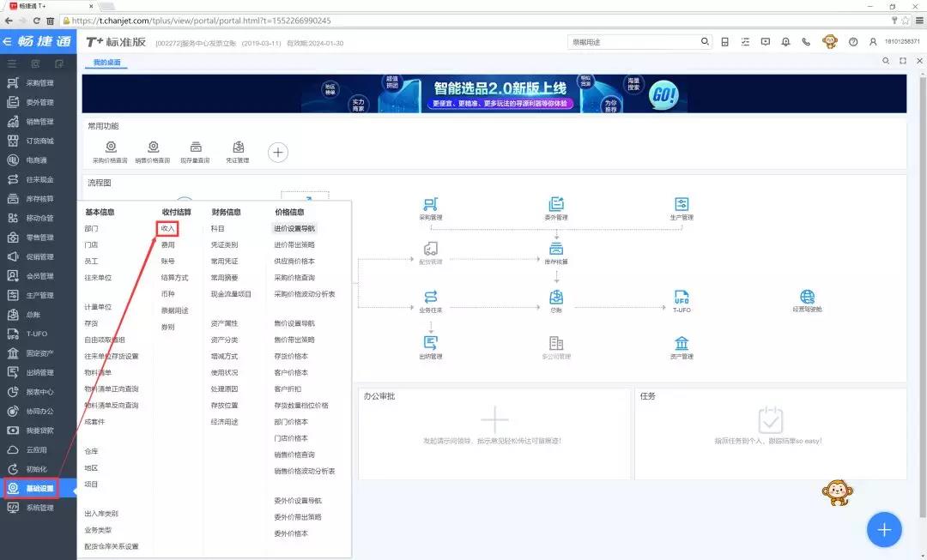This screenshot has height=560, width=927.
Task: Open the help question mark icon
Action: (853, 42)
